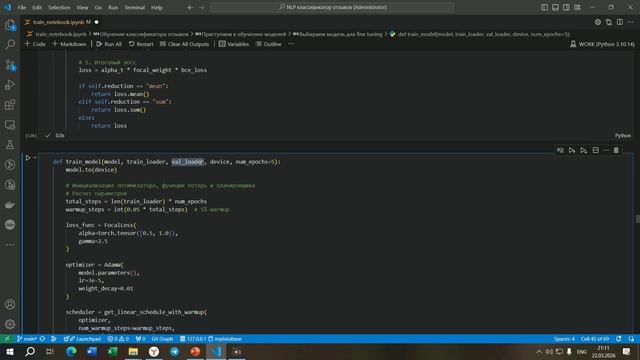640x360 pixels.
Task: Open the Search view in the activity bar
Action: [x=10, y=44]
